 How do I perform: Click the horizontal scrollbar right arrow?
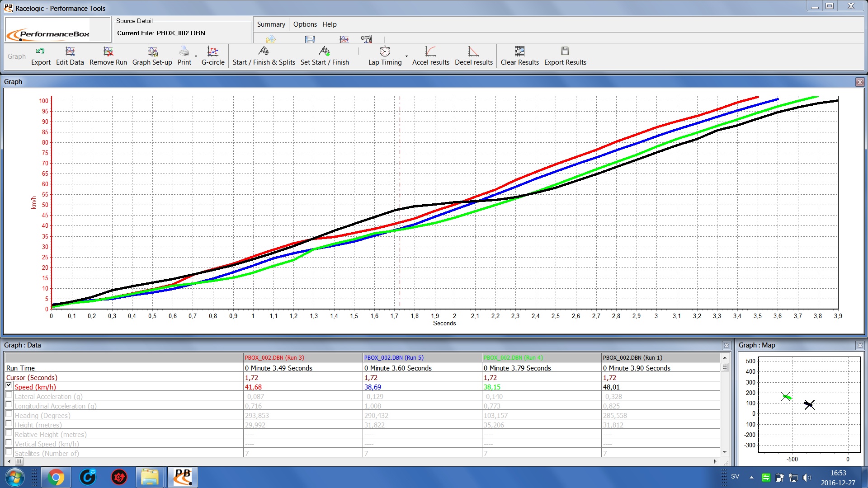coord(715,461)
